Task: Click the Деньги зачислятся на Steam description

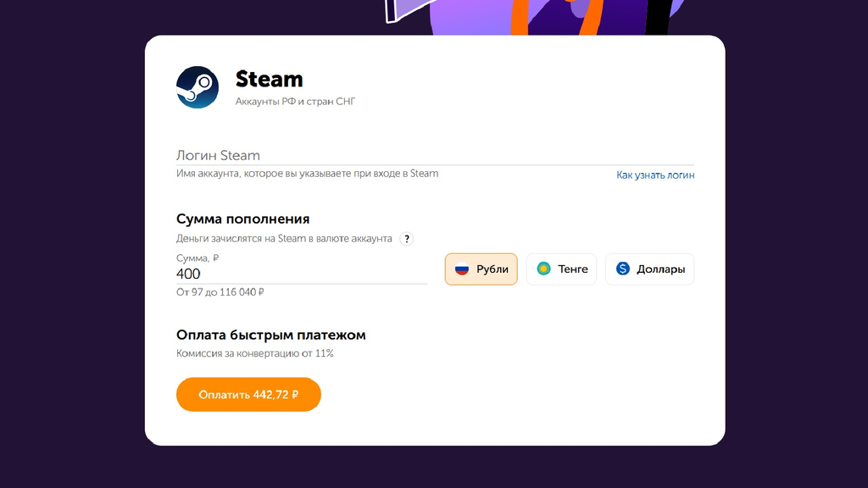Action: [284, 239]
